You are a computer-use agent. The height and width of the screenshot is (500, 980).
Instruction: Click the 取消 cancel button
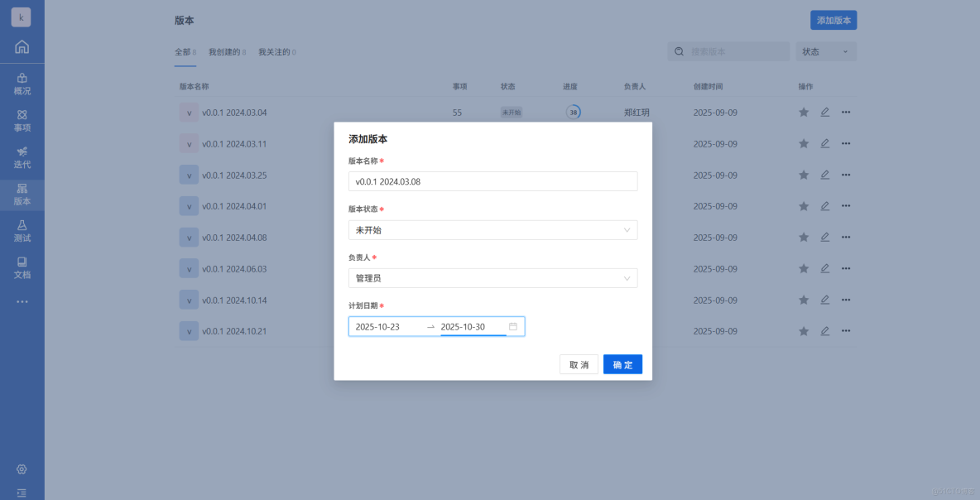pyautogui.click(x=579, y=364)
